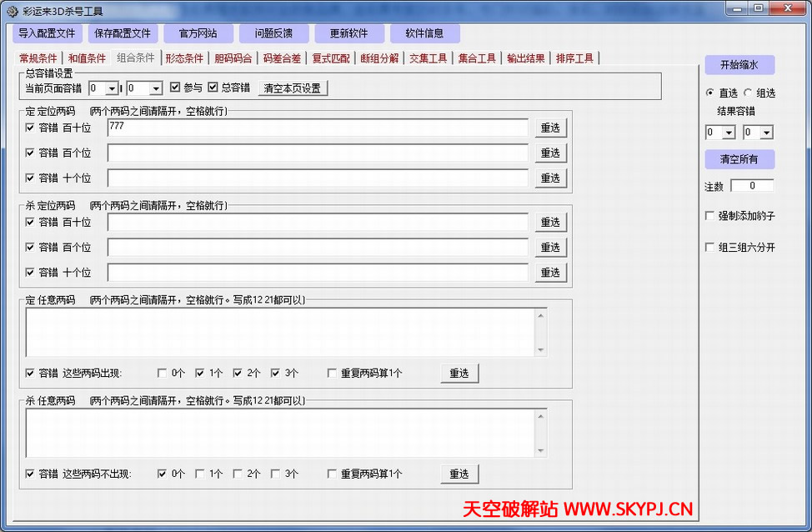Open 软件信息 from the toolbar
This screenshot has width=812, height=532.
(x=425, y=33)
